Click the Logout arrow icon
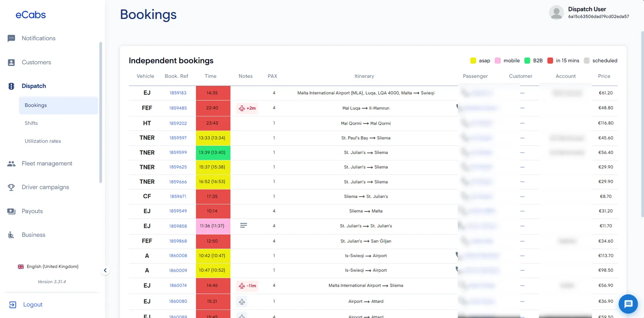 [x=12, y=305]
